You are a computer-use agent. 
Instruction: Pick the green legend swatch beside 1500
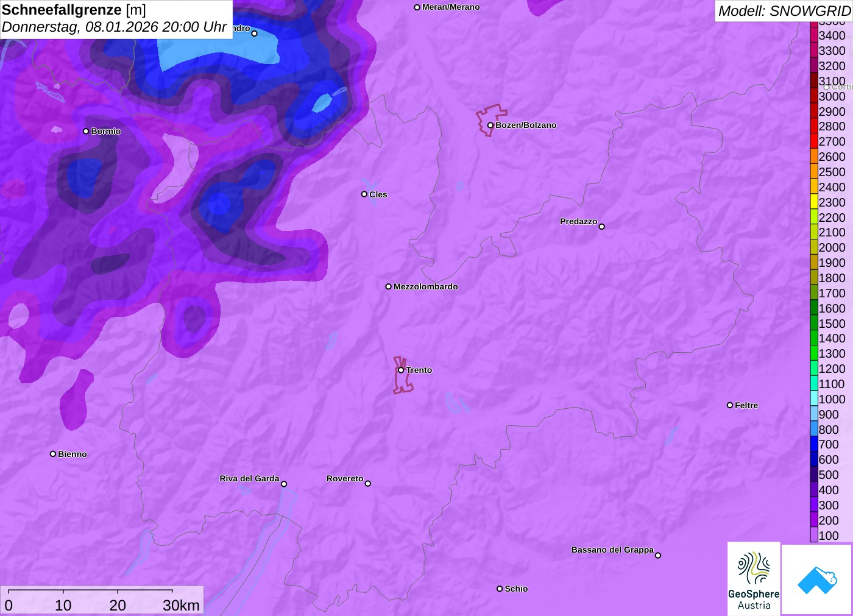coord(814,324)
